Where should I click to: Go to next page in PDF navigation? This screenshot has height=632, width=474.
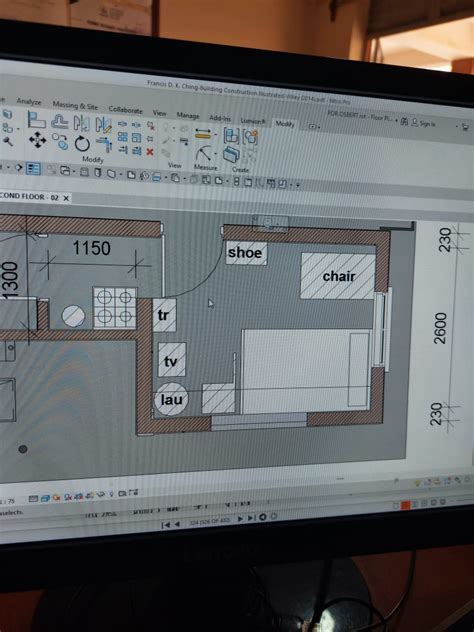240,519
